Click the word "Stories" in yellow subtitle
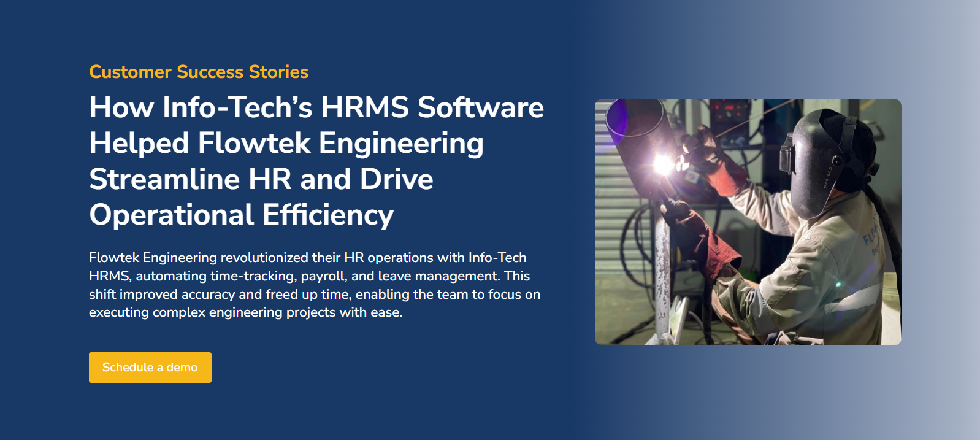Image resolution: width=980 pixels, height=440 pixels. 278,72
